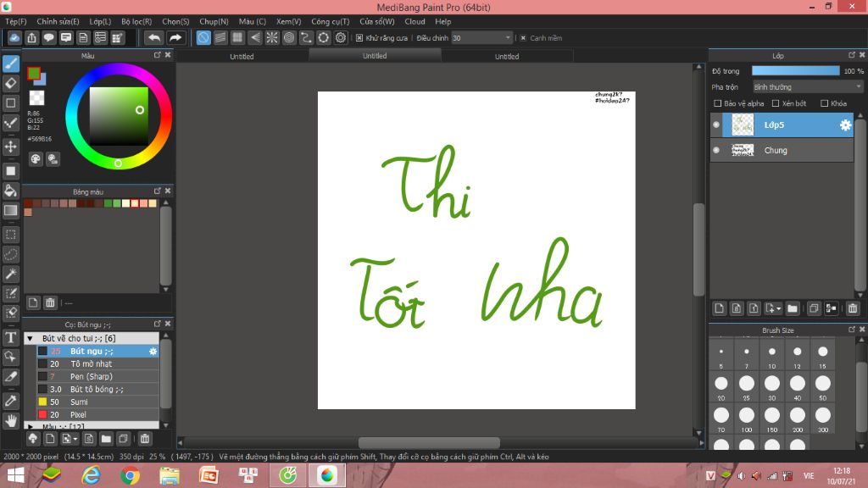This screenshot has width=868, height=488.
Task: Click the Undo arrow
Action: click(154, 37)
